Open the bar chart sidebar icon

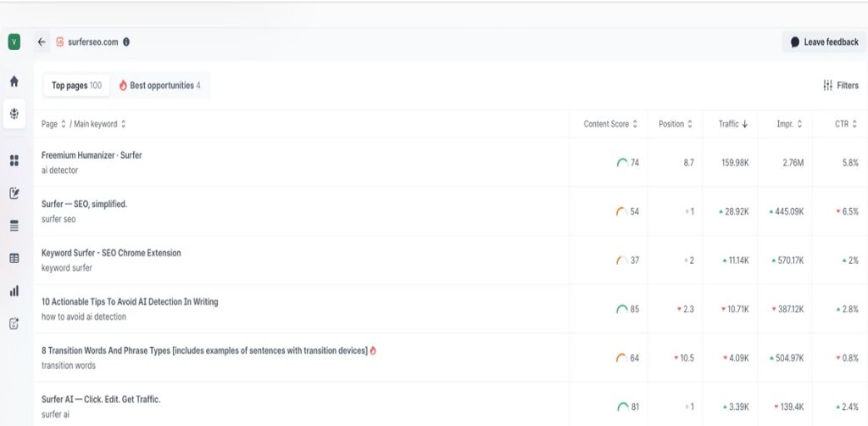pyautogui.click(x=14, y=291)
